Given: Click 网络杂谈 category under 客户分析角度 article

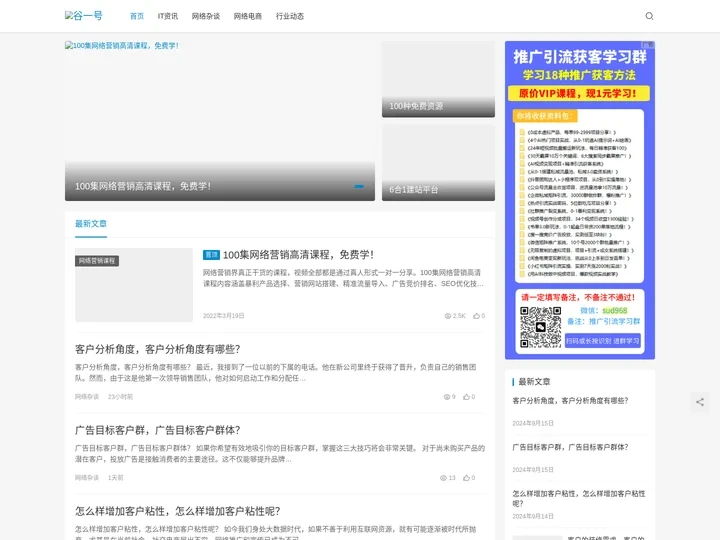Looking at the screenshot, I should [x=87, y=397].
